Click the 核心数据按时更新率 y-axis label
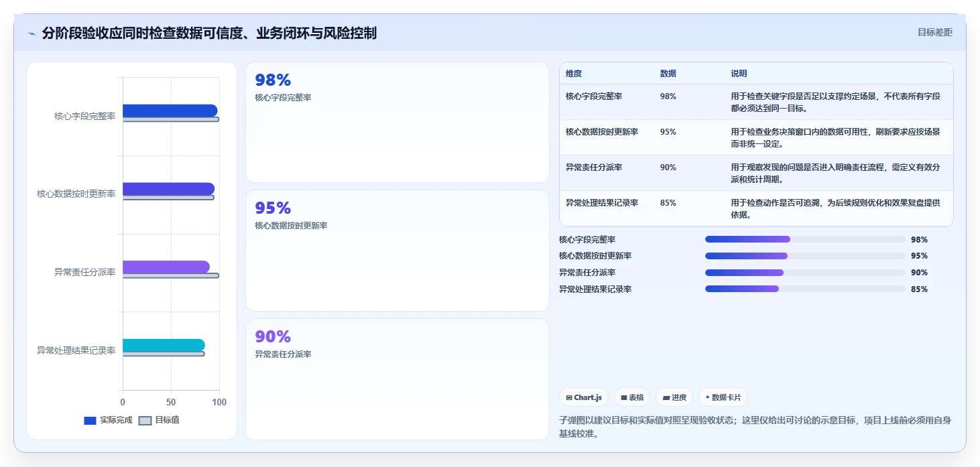 click(x=76, y=194)
